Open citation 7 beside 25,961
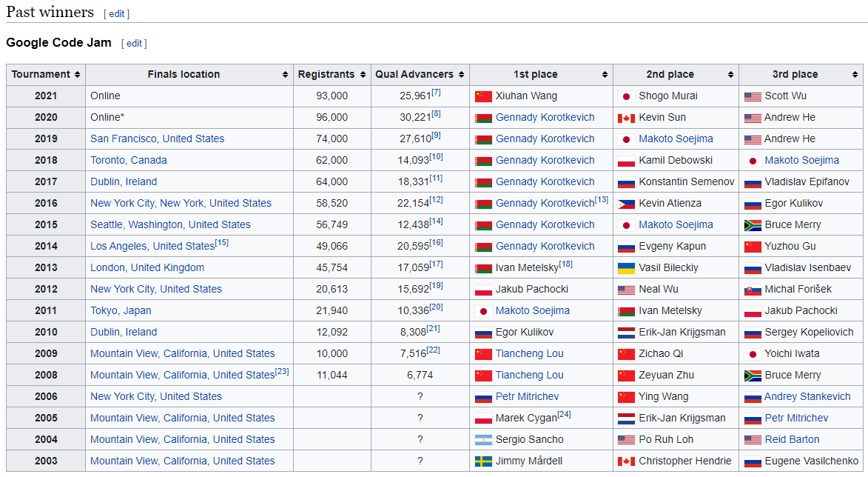The width and height of the screenshot is (868, 477). [436, 93]
